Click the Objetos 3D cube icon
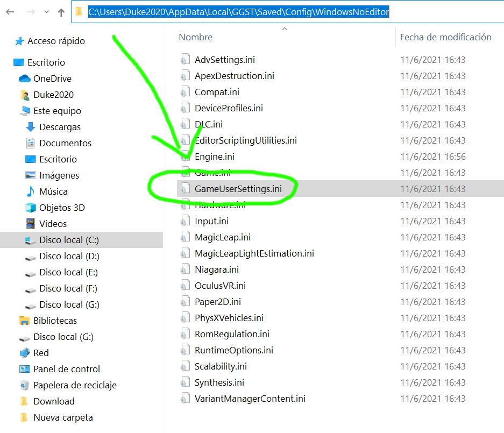 tap(31, 208)
